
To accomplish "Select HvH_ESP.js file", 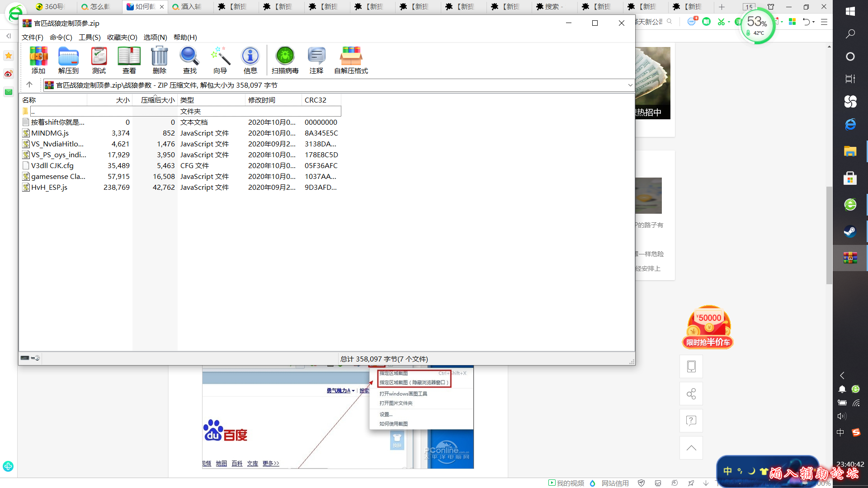I will tap(181, 187).
